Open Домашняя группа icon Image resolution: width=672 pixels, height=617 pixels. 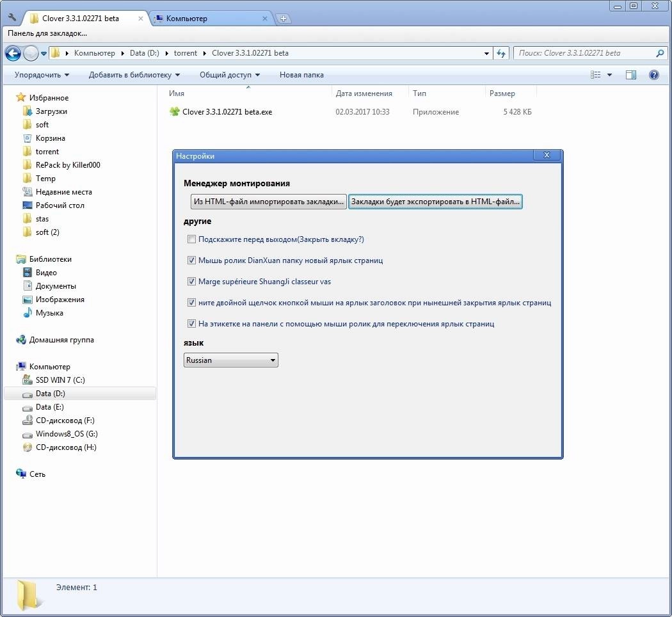click(x=20, y=340)
